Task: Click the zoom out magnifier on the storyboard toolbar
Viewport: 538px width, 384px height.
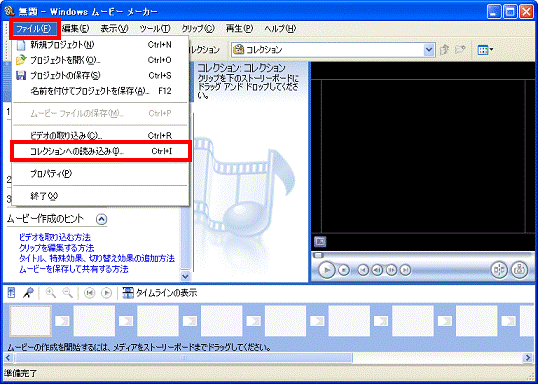Action: [68, 293]
